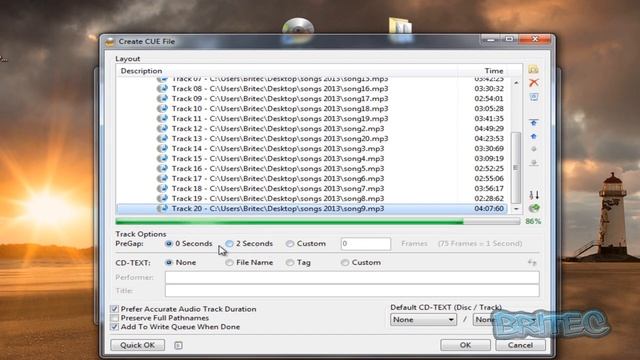Select Track 16 song5.mp3 row
Viewport: 640px width, 360px height.
[x=312, y=169]
